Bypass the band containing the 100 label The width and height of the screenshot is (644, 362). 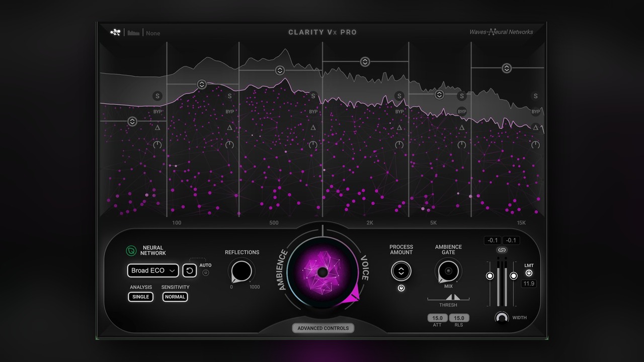click(x=230, y=112)
